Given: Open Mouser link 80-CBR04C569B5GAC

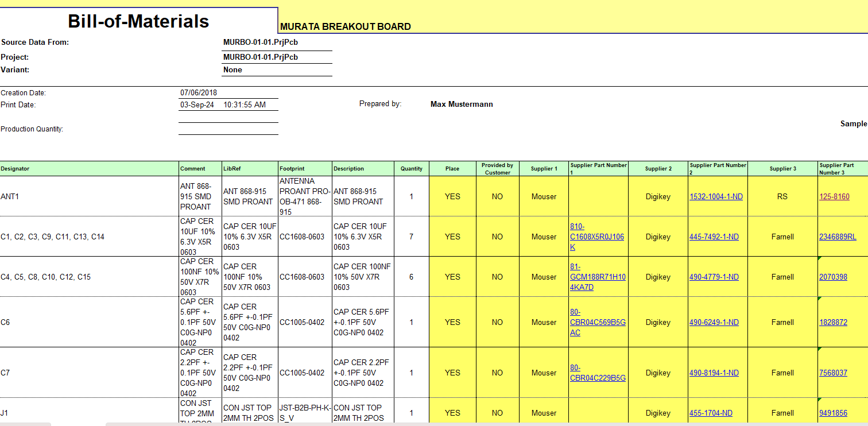Looking at the screenshot, I should pyautogui.click(x=597, y=322).
